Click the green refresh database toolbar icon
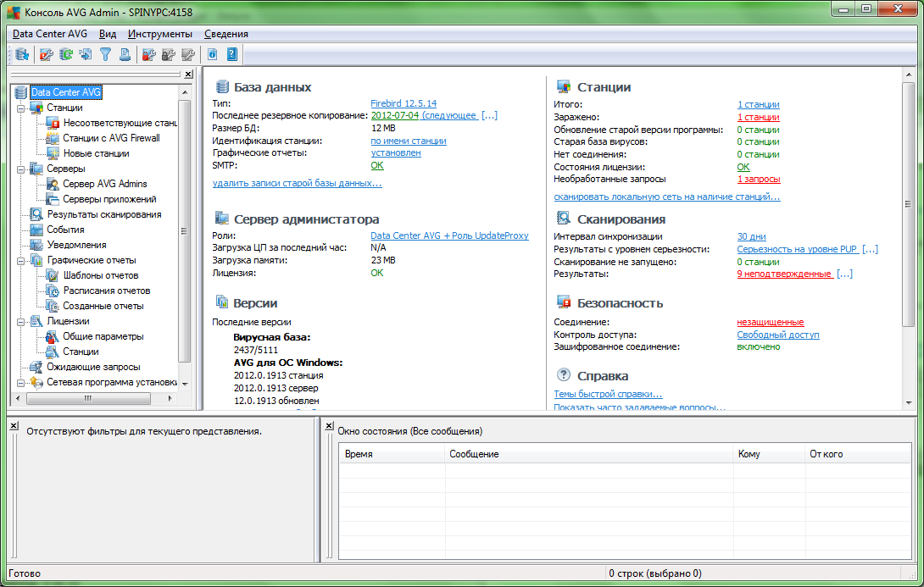 pos(66,55)
